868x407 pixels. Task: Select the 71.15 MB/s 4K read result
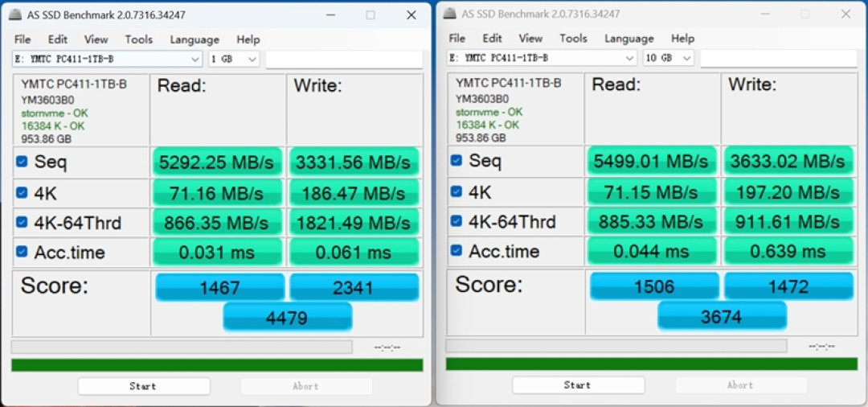coord(652,192)
